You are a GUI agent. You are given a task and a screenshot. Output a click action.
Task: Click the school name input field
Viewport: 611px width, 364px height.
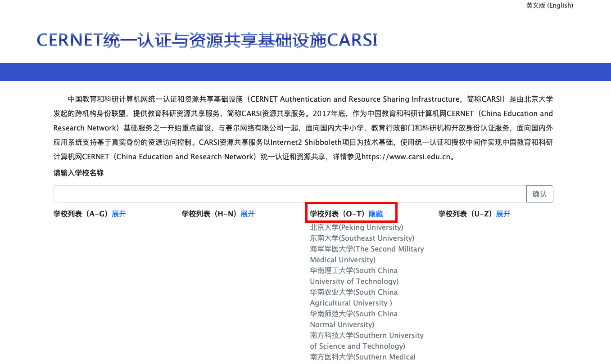coord(290,194)
